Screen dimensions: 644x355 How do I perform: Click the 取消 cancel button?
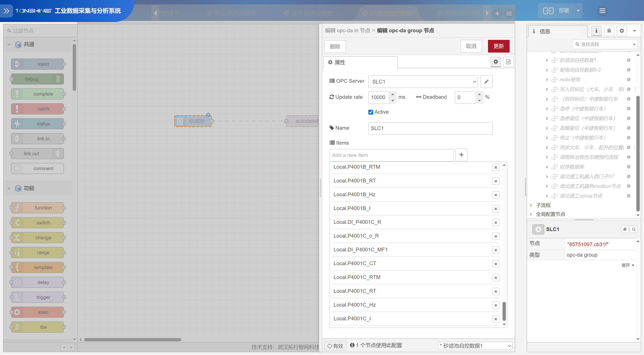pos(471,46)
